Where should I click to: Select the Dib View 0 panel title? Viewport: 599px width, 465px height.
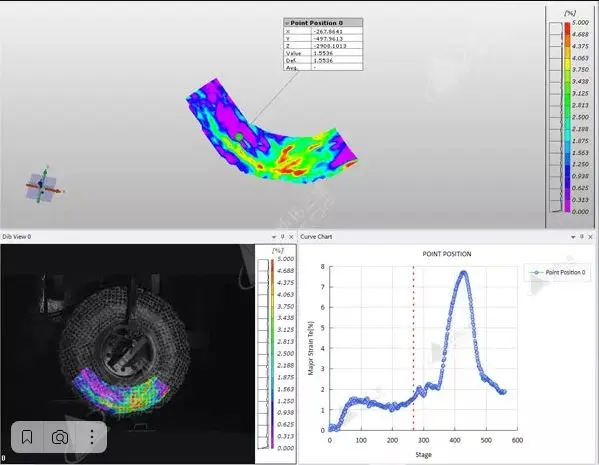coord(16,237)
